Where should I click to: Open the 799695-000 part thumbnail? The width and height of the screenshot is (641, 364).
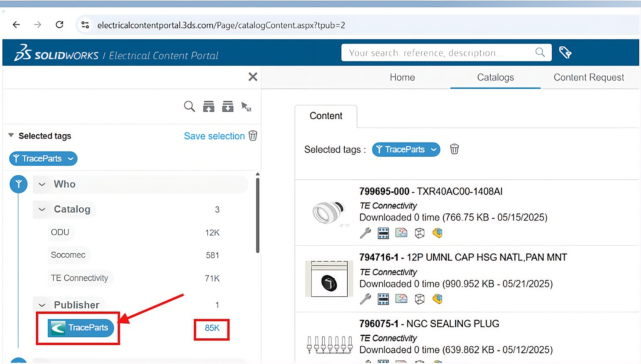pyautogui.click(x=329, y=212)
